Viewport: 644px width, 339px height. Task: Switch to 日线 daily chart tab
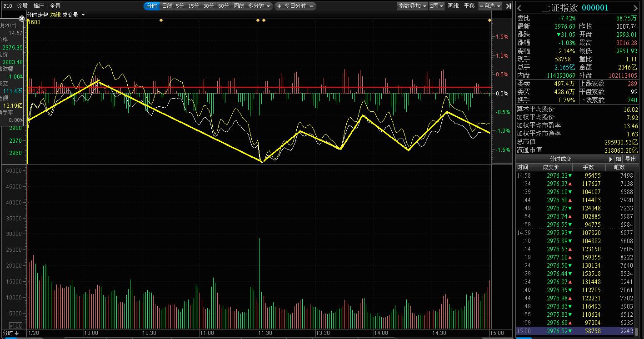click(x=167, y=6)
